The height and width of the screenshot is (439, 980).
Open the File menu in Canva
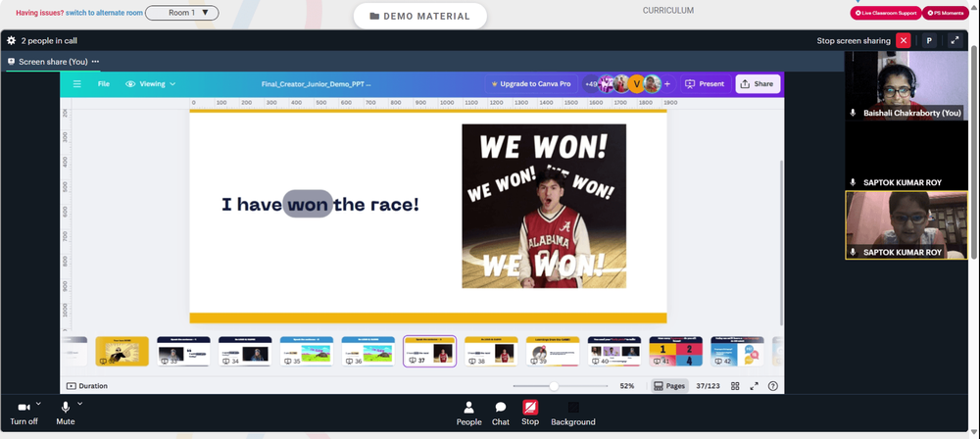point(103,84)
